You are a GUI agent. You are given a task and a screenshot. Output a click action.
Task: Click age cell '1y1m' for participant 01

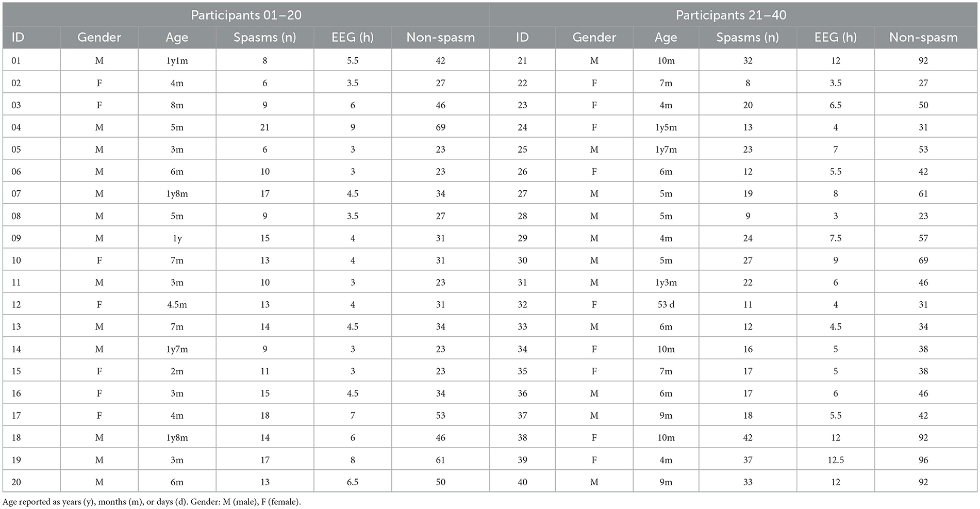177,61
